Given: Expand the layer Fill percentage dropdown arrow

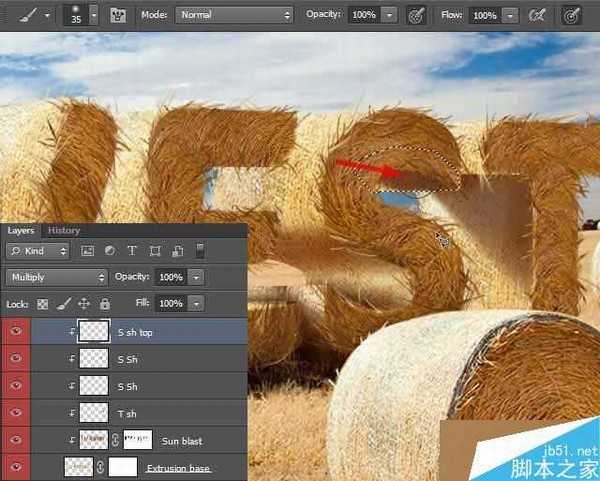Looking at the screenshot, I should [x=196, y=303].
